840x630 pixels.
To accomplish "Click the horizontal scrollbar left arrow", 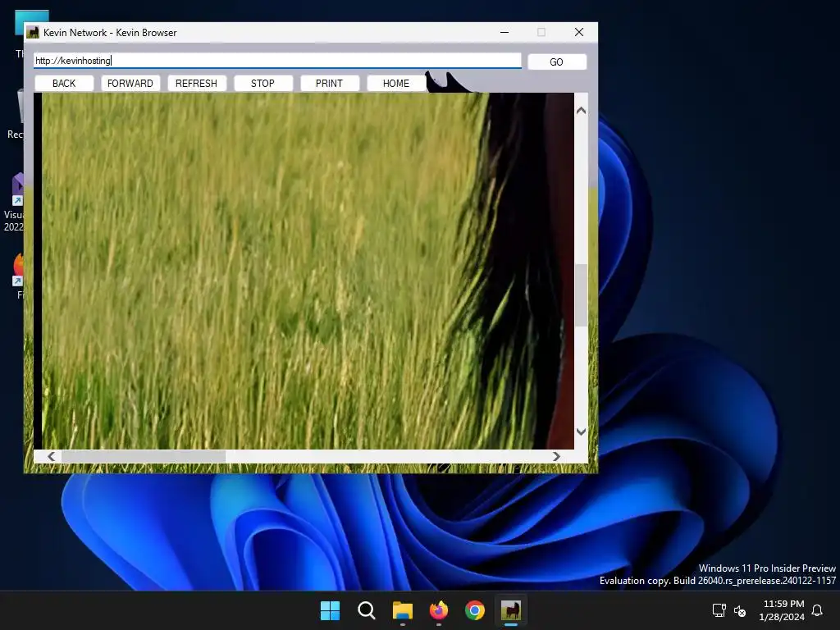I will 52,456.
